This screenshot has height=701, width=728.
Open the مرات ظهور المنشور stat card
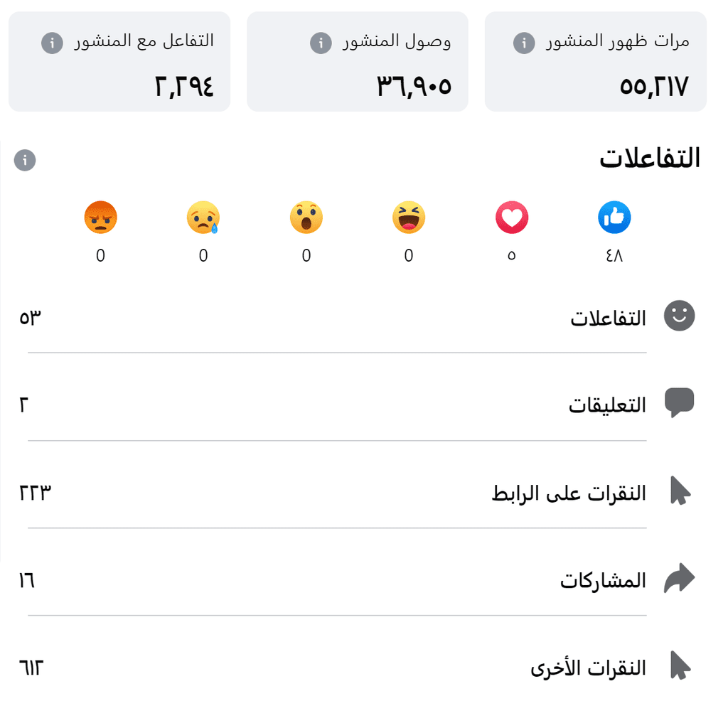(595, 62)
